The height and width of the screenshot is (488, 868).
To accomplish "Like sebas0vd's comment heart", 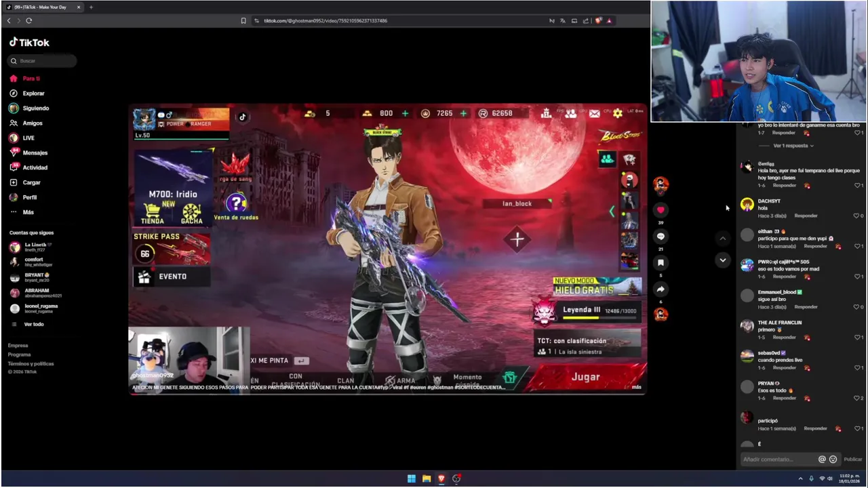I will (856, 368).
